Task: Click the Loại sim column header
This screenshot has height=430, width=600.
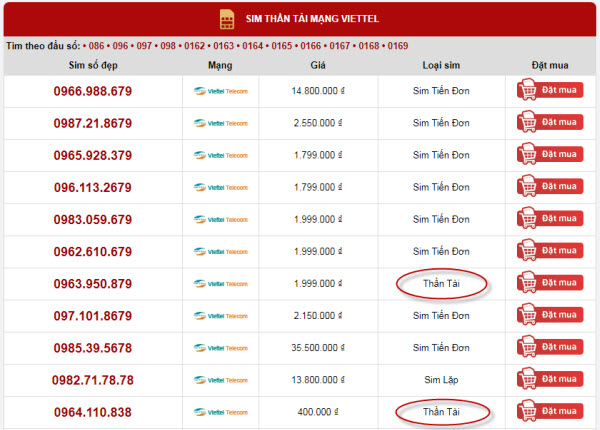Action: [441, 65]
